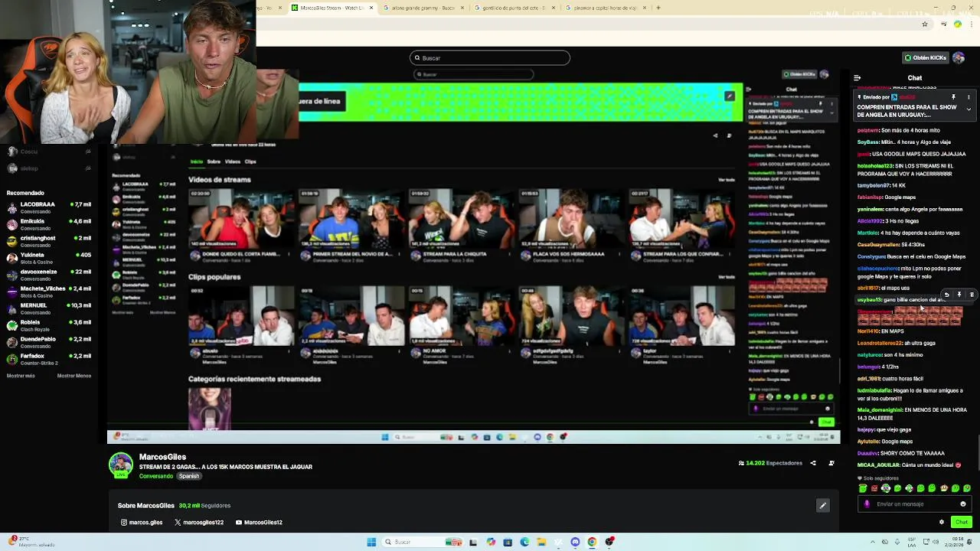Pin the hovered chat message
The image size is (980, 551).
tap(959, 295)
